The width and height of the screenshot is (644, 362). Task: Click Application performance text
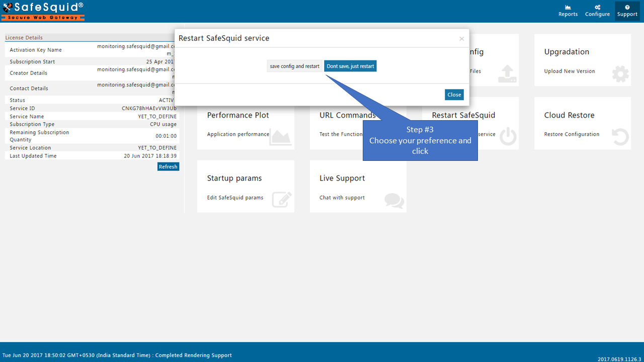point(238,134)
